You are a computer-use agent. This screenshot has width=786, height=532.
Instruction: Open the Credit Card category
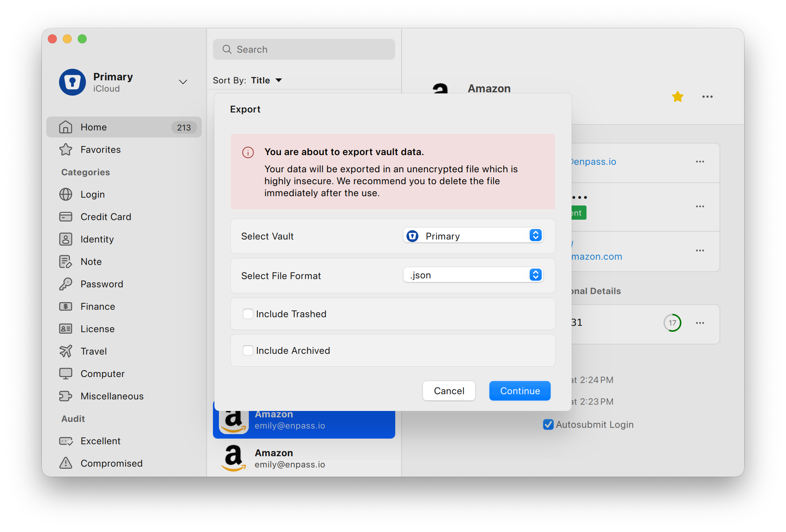coord(124,217)
